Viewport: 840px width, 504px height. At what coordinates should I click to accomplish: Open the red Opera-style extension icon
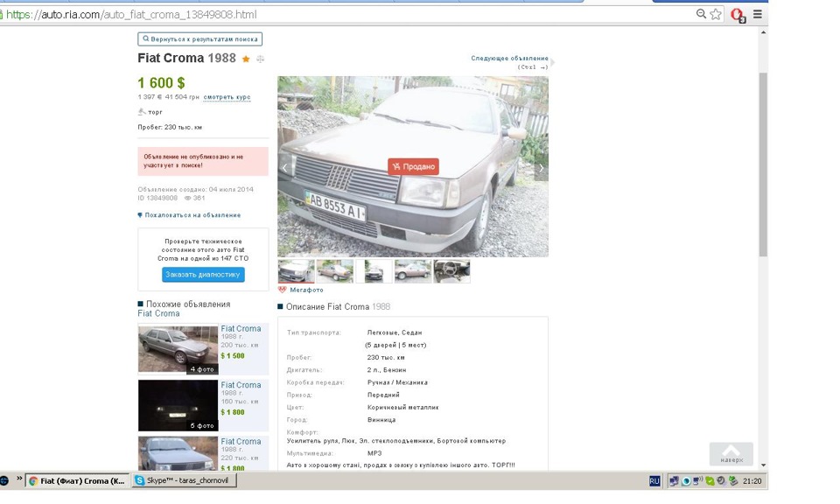coord(738,15)
